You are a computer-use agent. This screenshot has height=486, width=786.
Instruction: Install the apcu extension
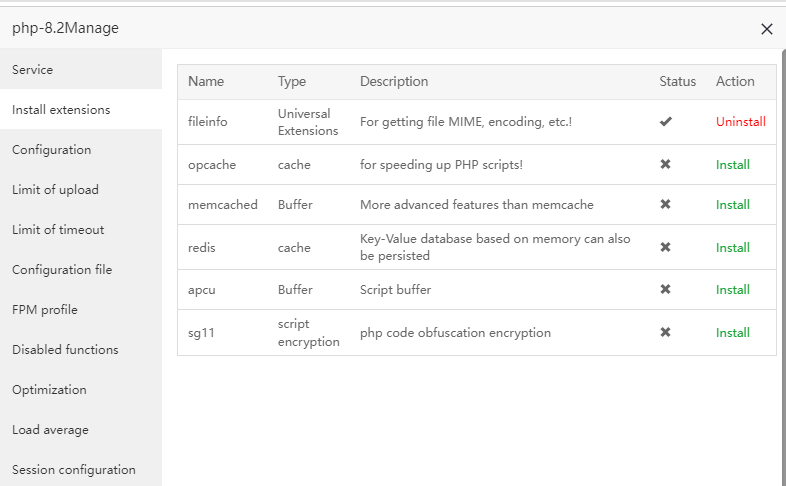(x=732, y=289)
